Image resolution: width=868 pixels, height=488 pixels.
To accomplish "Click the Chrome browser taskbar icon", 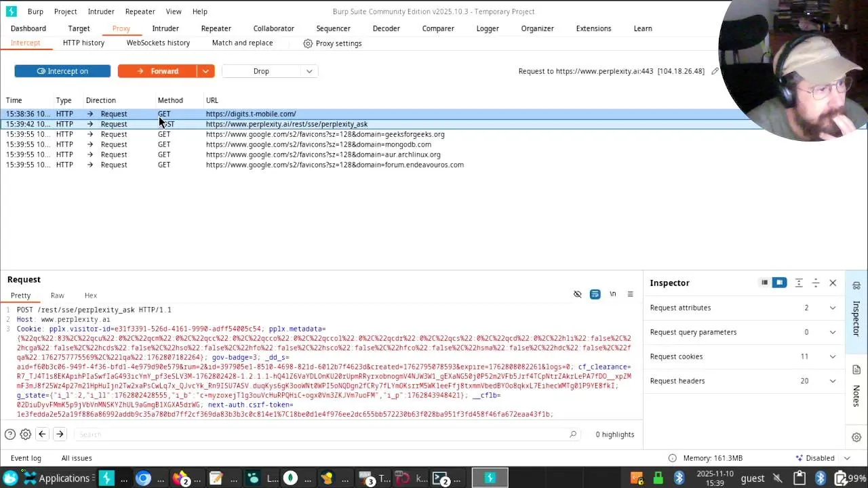I will [143, 479].
